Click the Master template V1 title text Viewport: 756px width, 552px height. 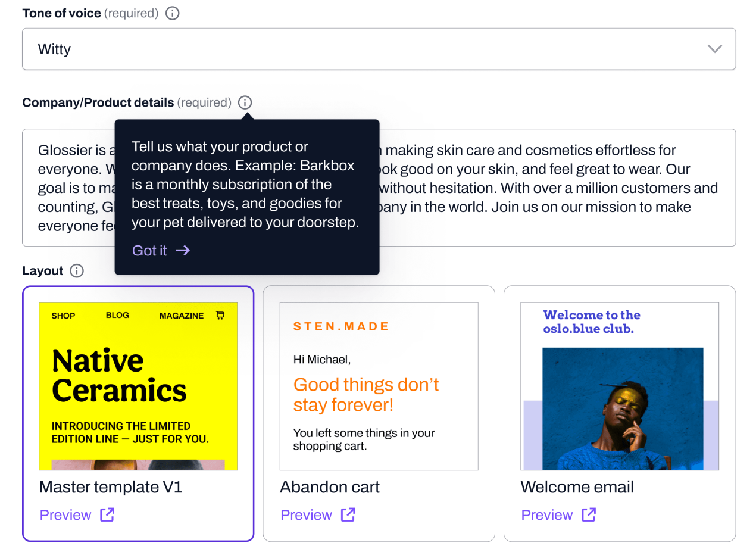coord(111,487)
